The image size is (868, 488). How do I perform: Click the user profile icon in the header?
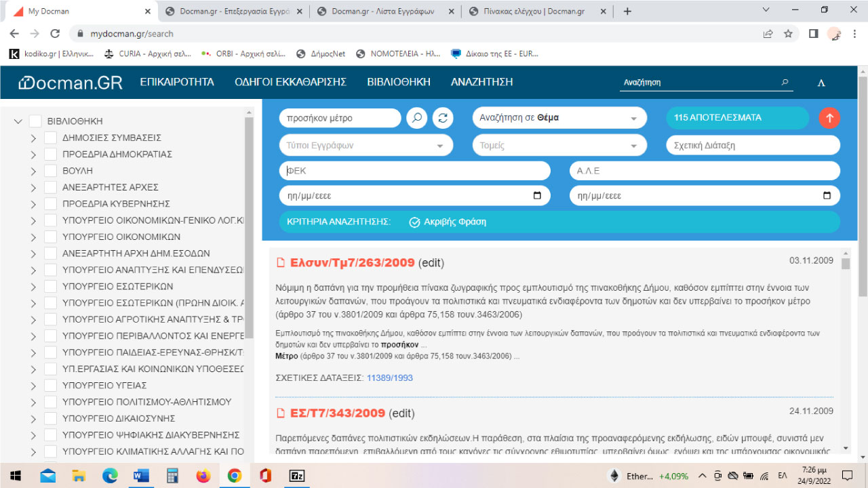click(x=821, y=82)
